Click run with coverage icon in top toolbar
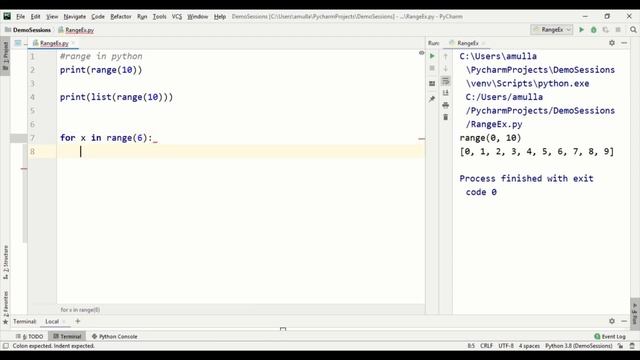This screenshot has width=640, height=360. [606, 30]
